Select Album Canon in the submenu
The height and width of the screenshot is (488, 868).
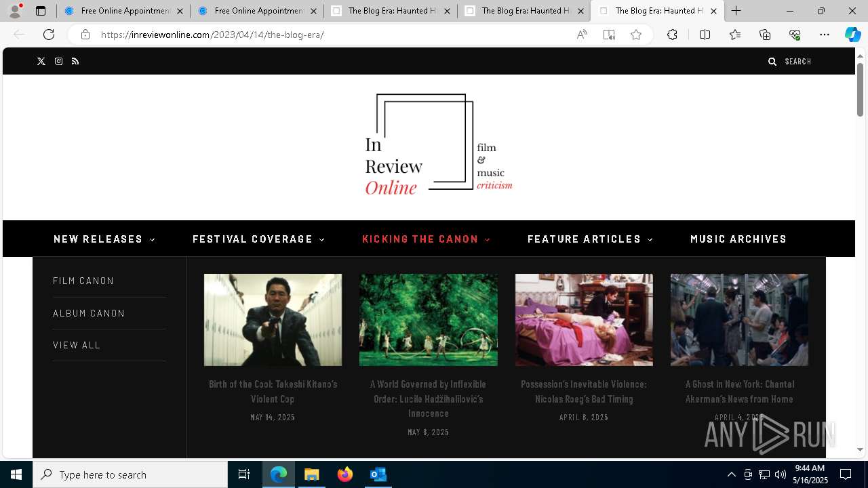(x=89, y=313)
